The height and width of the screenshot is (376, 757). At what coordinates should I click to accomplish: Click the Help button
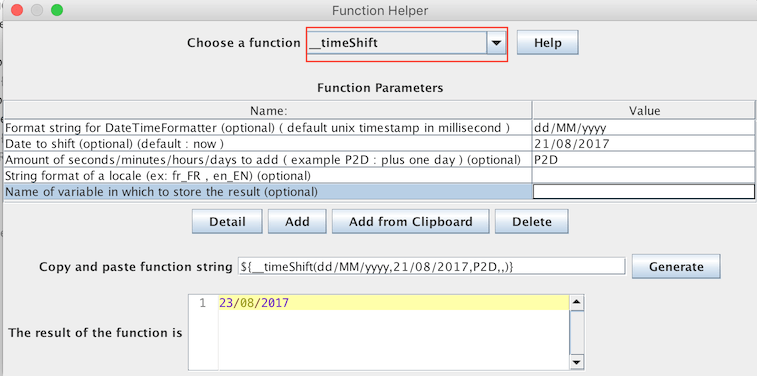547,43
